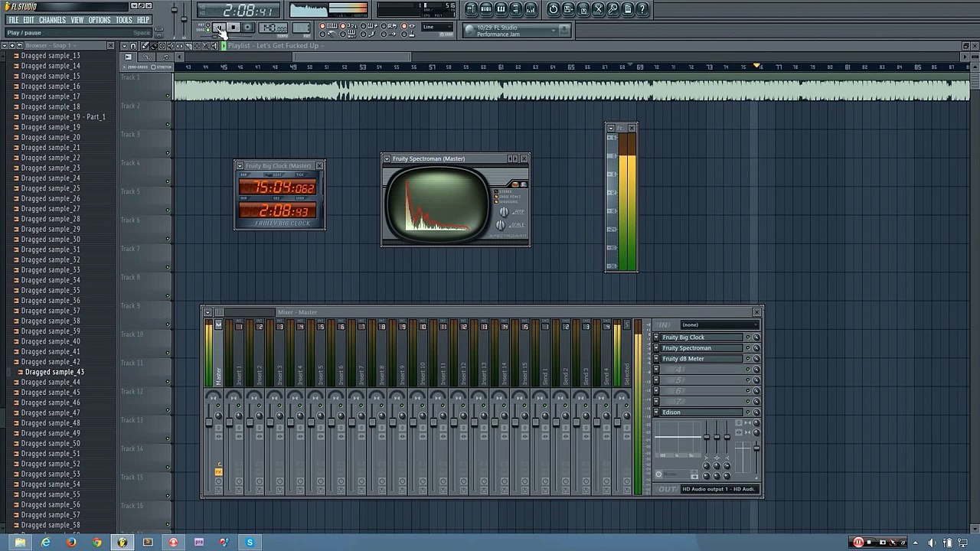Open the Fruity Spectroman effect slot

coord(702,348)
